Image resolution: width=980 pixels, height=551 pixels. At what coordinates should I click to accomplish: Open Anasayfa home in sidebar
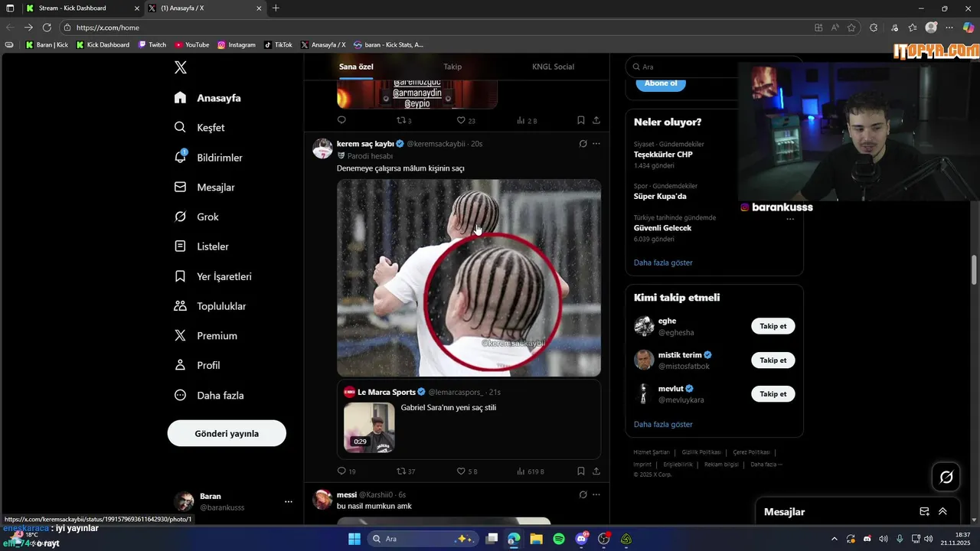(x=207, y=98)
